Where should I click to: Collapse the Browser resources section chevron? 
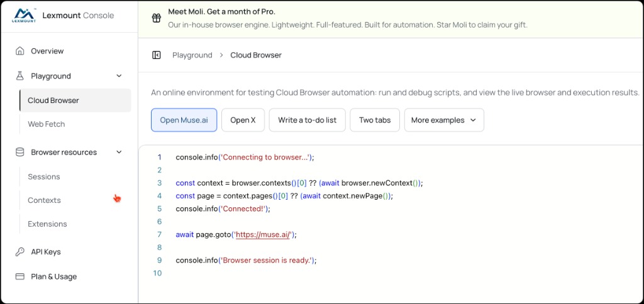click(x=119, y=152)
